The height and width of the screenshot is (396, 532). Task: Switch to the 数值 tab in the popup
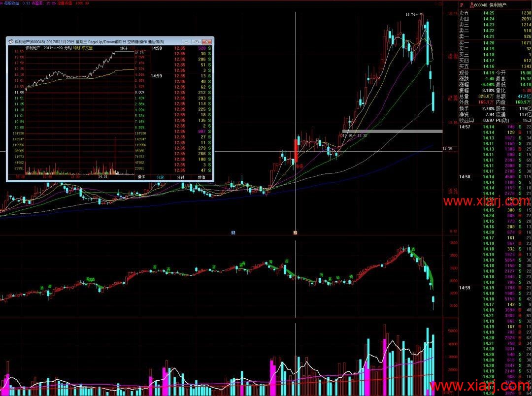tap(201, 177)
